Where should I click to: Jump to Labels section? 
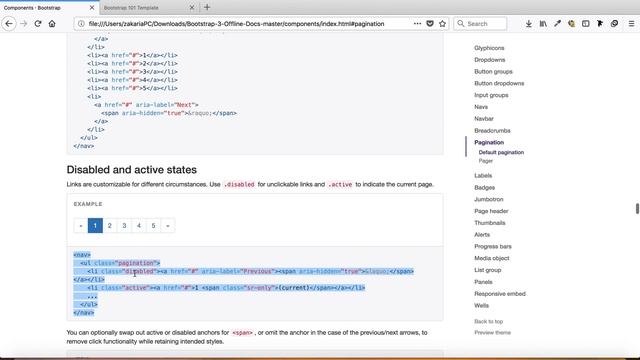(x=483, y=176)
